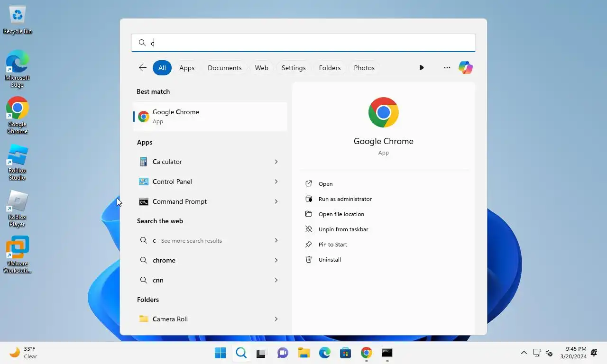The width and height of the screenshot is (607, 364).
Task: Choose Pin to Start
Action: [326, 245]
